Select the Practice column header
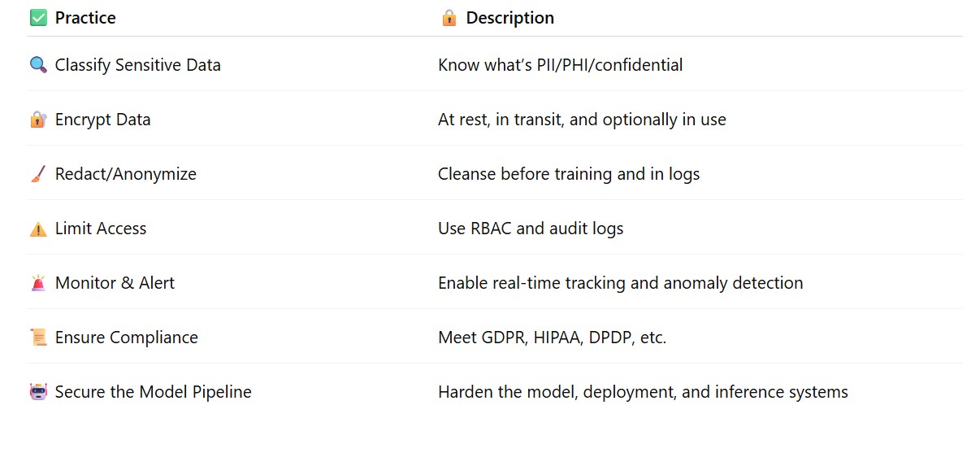 coord(85,18)
